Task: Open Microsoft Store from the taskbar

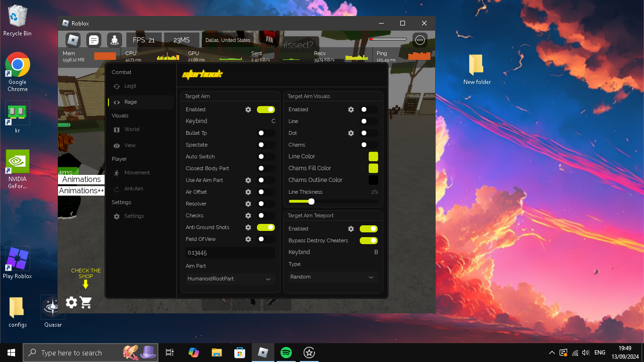Action: pyautogui.click(x=239, y=353)
